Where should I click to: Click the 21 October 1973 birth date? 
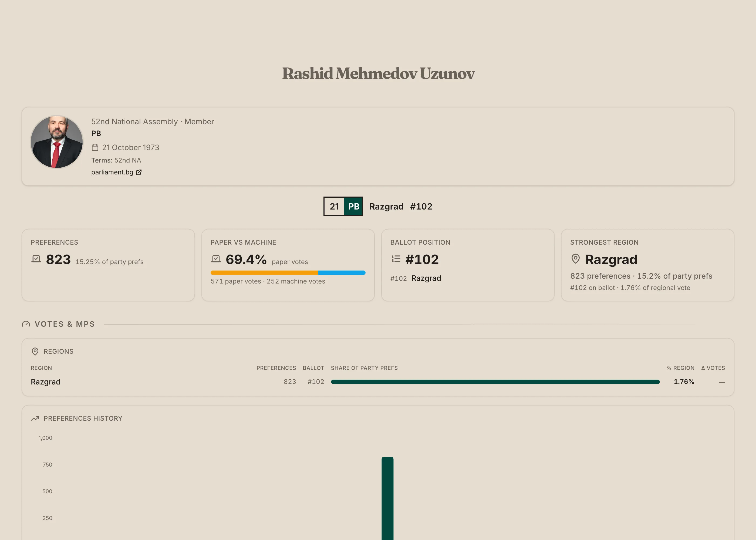(131, 147)
